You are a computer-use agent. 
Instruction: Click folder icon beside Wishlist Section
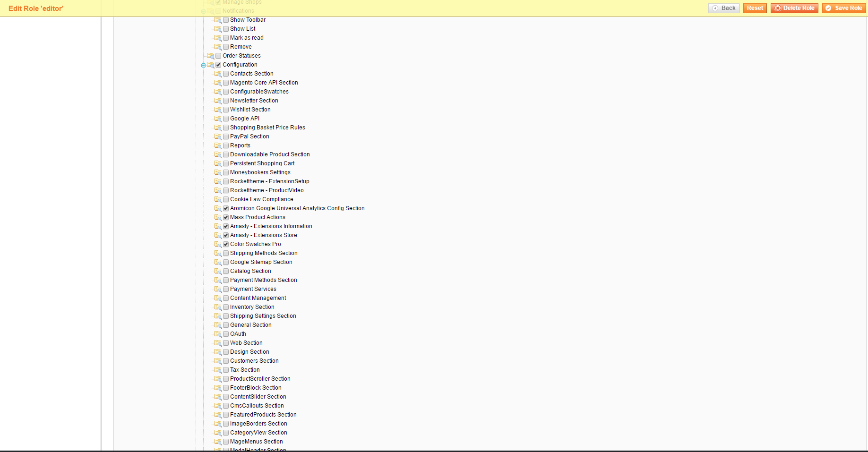tap(218, 110)
